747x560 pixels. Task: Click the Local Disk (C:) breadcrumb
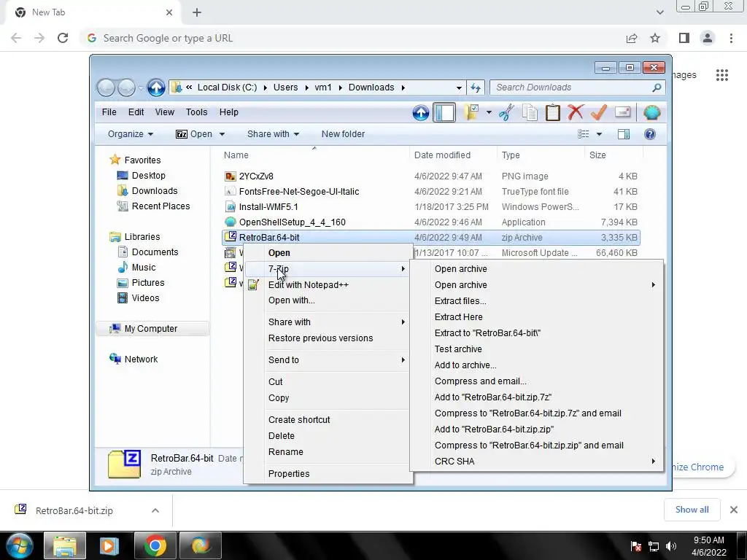pyautogui.click(x=228, y=87)
